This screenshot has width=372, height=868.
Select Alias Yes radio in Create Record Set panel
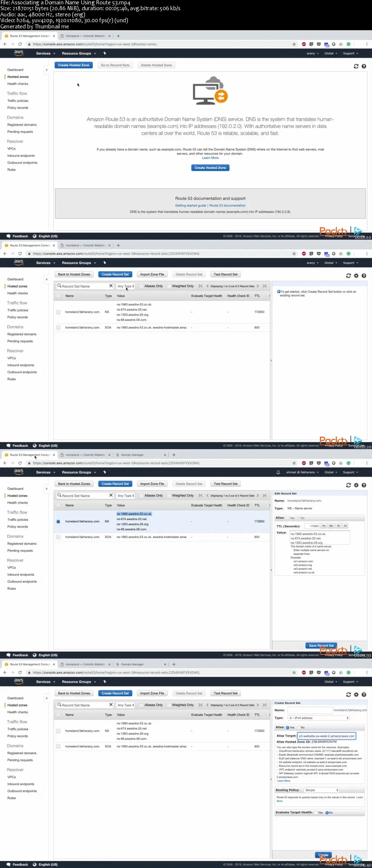point(288,728)
